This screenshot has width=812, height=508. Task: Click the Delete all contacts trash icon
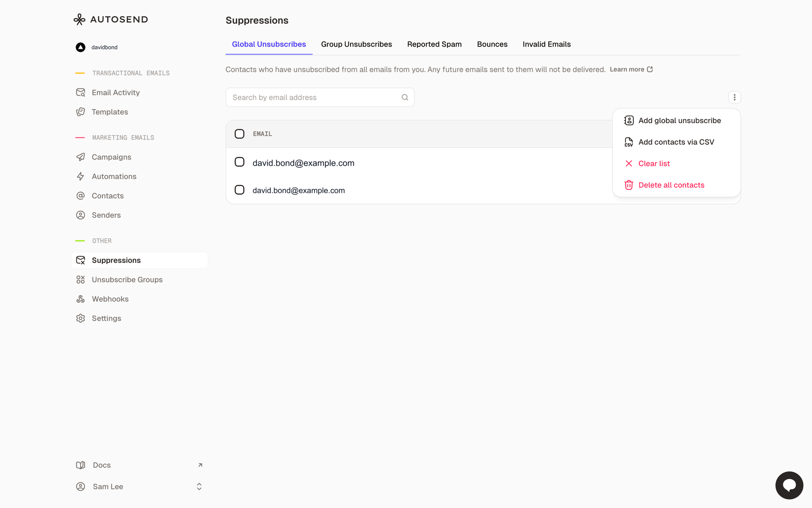click(629, 185)
